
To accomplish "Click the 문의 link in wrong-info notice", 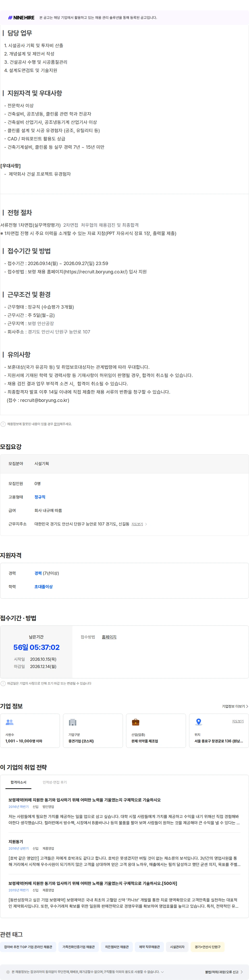I will click(57, 424).
